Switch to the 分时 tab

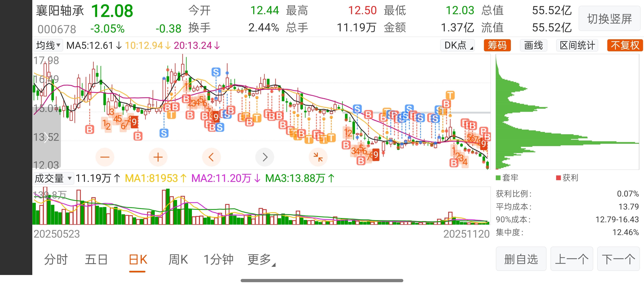pyautogui.click(x=56, y=259)
